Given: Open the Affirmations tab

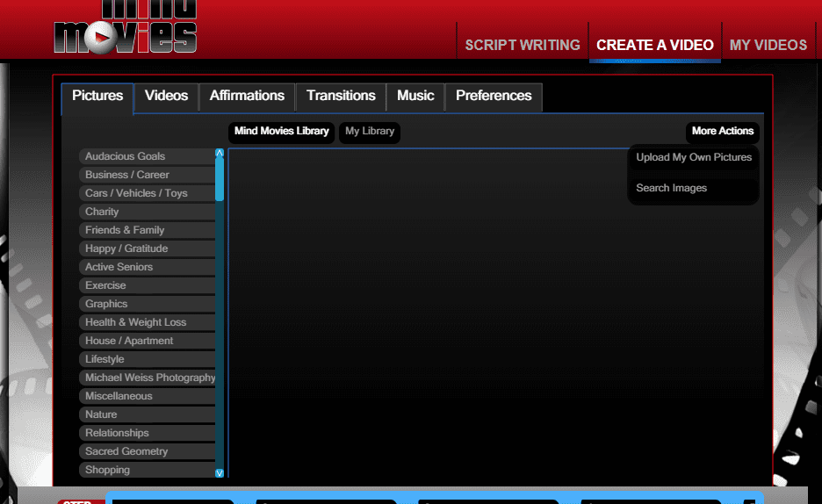Looking at the screenshot, I should coord(247,97).
